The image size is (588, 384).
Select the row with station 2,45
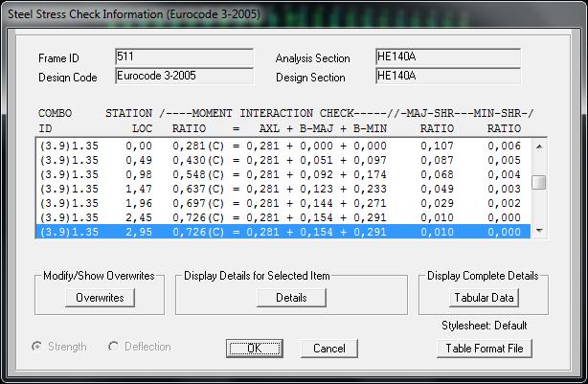tap(283, 217)
